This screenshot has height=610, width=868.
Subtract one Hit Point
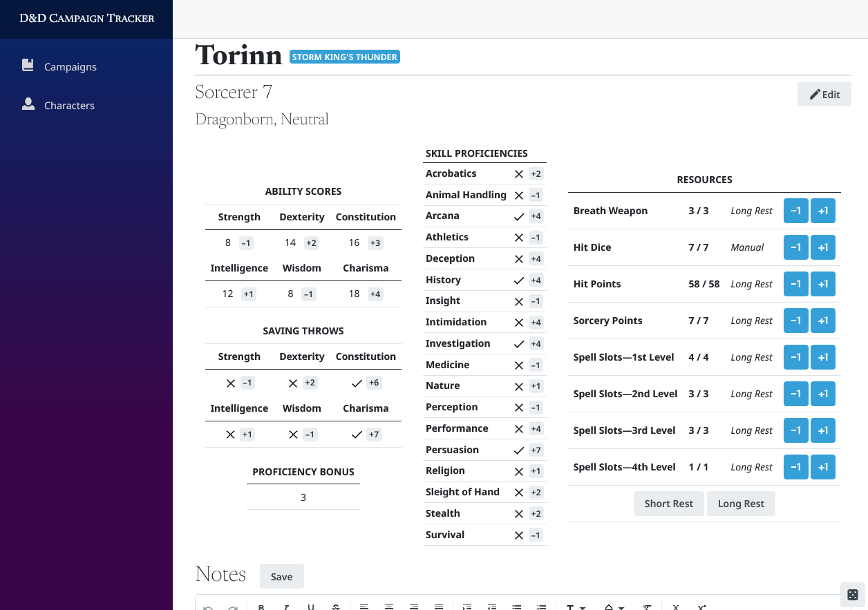tap(795, 284)
